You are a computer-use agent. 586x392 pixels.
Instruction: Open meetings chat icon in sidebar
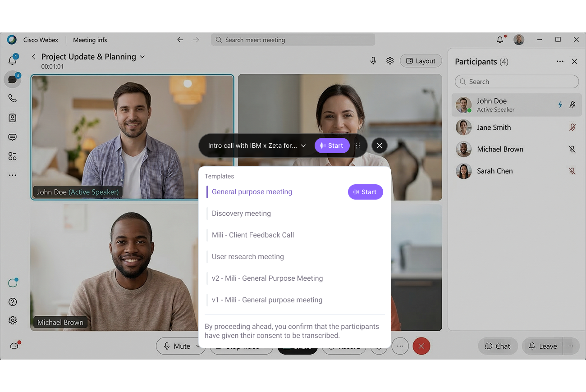[12, 137]
